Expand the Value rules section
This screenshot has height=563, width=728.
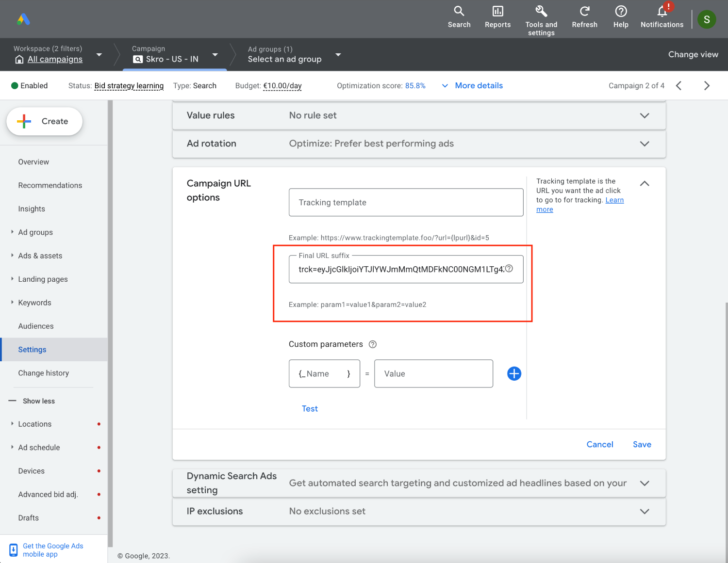[645, 115]
